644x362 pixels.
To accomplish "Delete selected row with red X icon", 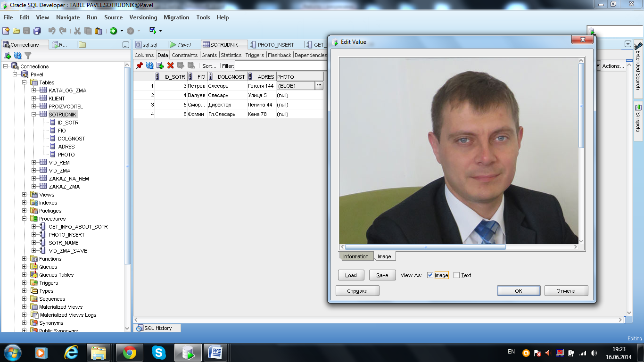I will pyautogui.click(x=171, y=66).
